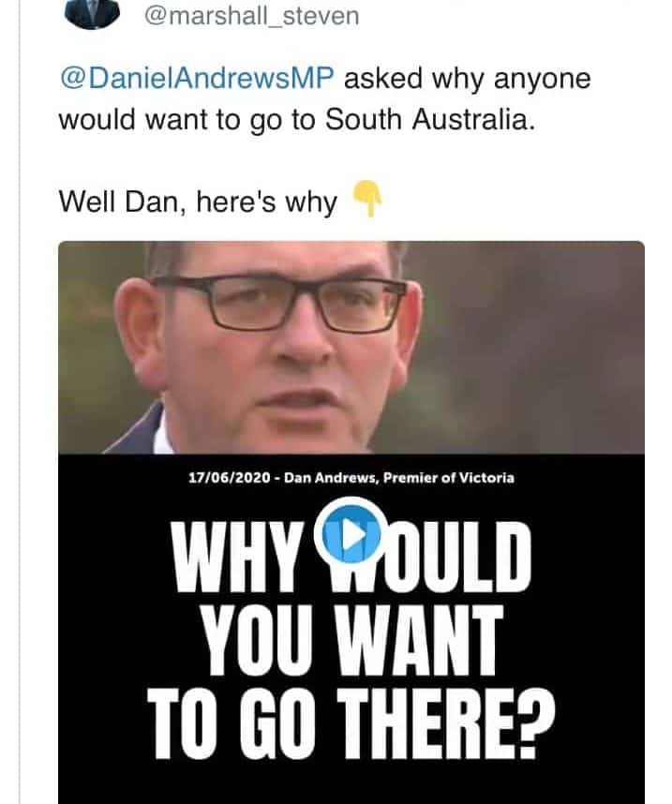Click 'Premier of Victoria' caption text
The image size is (672, 804).
(449, 478)
